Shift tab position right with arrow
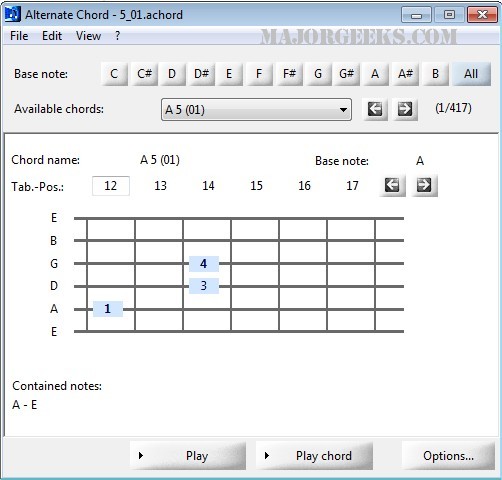This screenshot has height=480, width=502. (424, 185)
